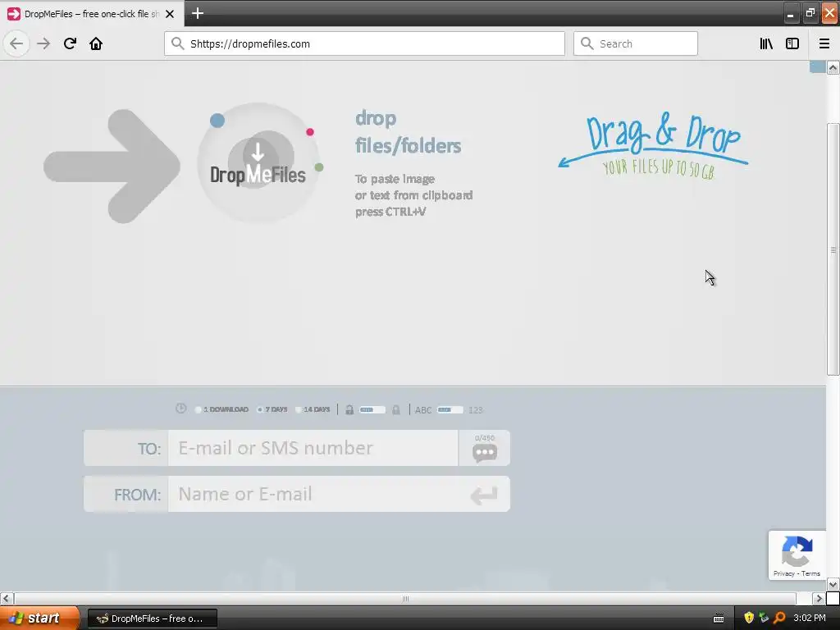Click the orange magnifier tray icon
Viewport: 840px width, 630px height.
coord(779,618)
